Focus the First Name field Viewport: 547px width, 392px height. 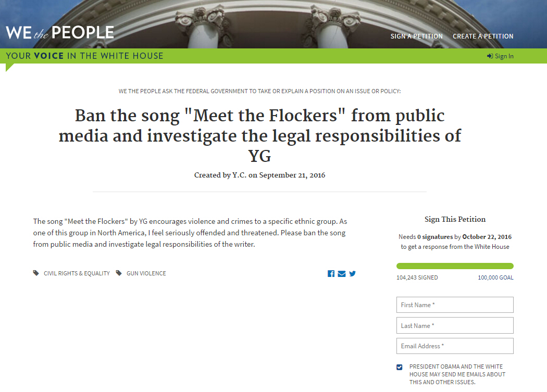455,305
